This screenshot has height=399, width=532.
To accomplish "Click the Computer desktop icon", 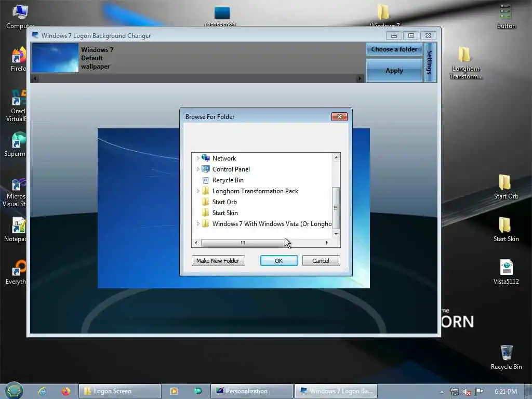I will click(20, 16).
